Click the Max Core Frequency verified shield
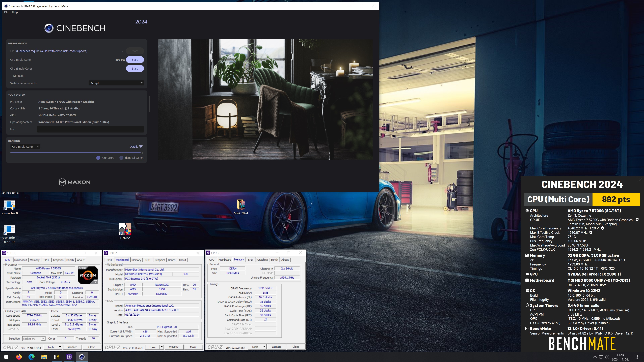 tap(603, 228)
